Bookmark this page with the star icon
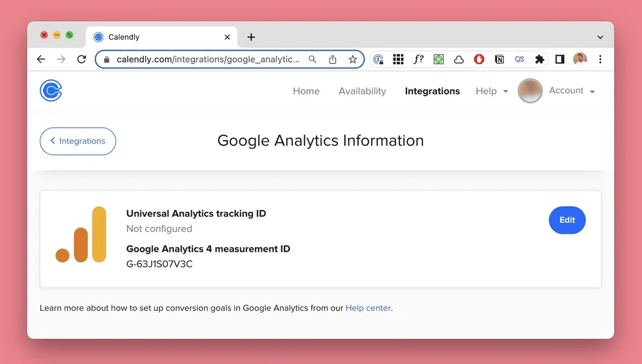This screenshot has width=642, height=364. click(352, 59)
